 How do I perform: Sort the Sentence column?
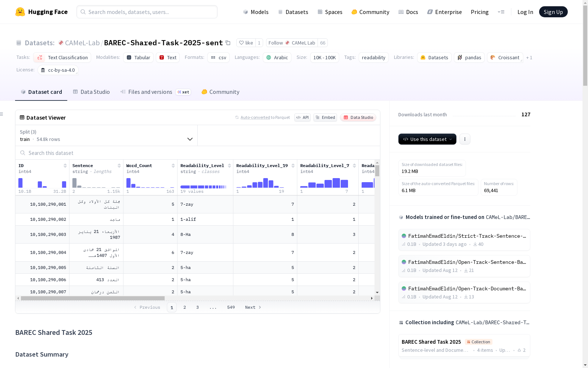point(119,166)
